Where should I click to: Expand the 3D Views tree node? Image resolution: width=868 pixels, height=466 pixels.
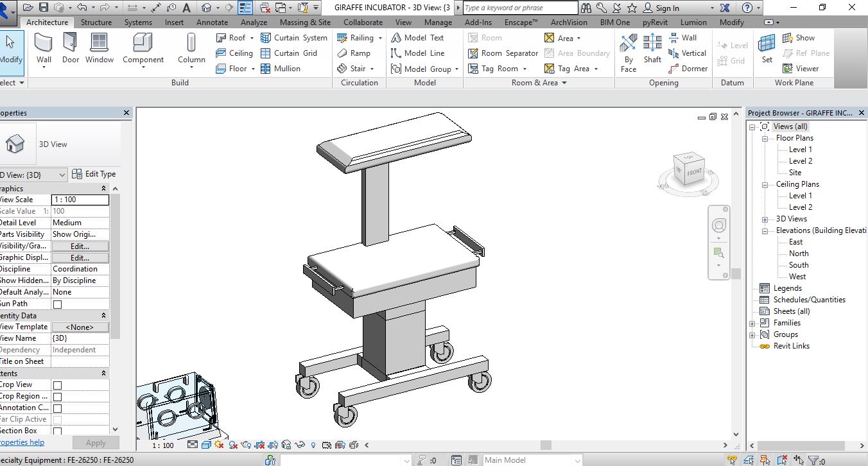point(764,219)
